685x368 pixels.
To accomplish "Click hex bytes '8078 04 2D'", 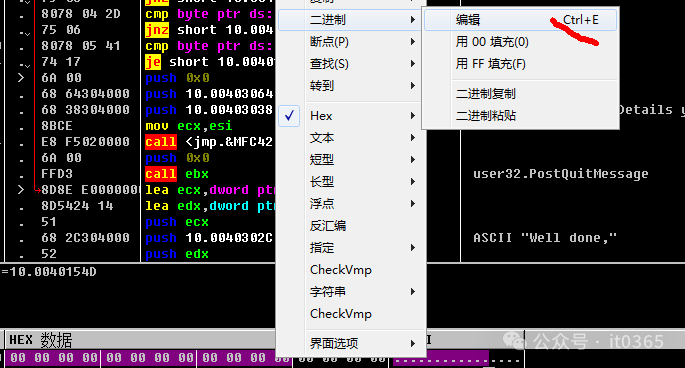I will coord(81,14).
